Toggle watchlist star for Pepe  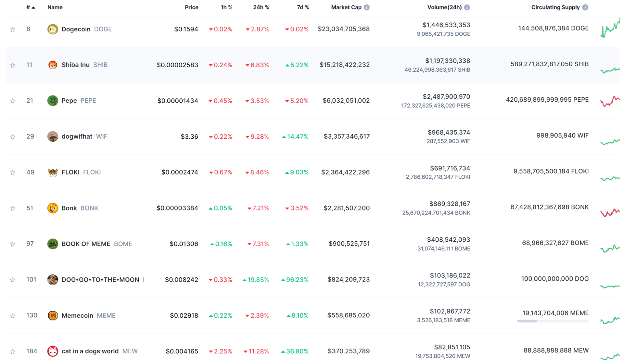pos(13,101)
